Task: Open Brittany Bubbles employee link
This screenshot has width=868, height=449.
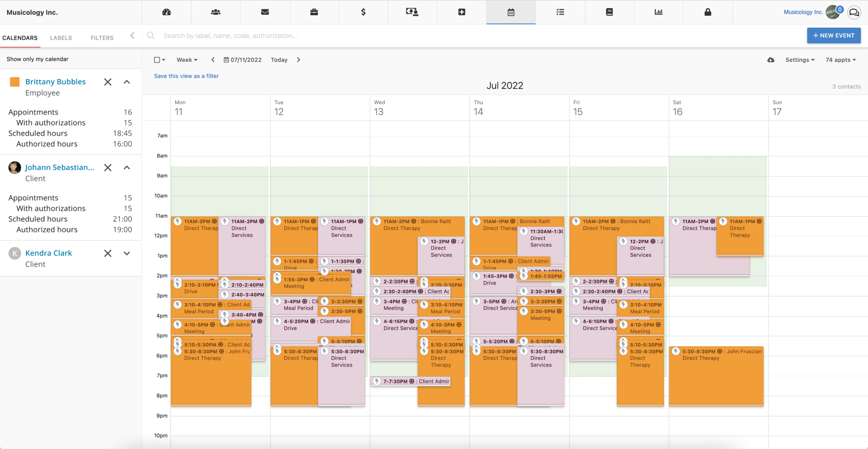Action: 55,82
